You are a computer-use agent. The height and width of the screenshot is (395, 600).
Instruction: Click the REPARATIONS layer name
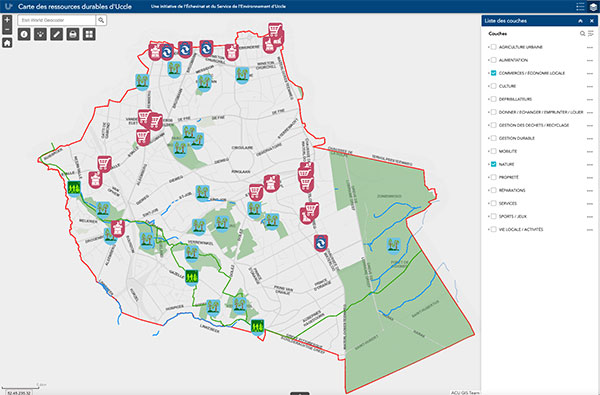pos(512,190)
